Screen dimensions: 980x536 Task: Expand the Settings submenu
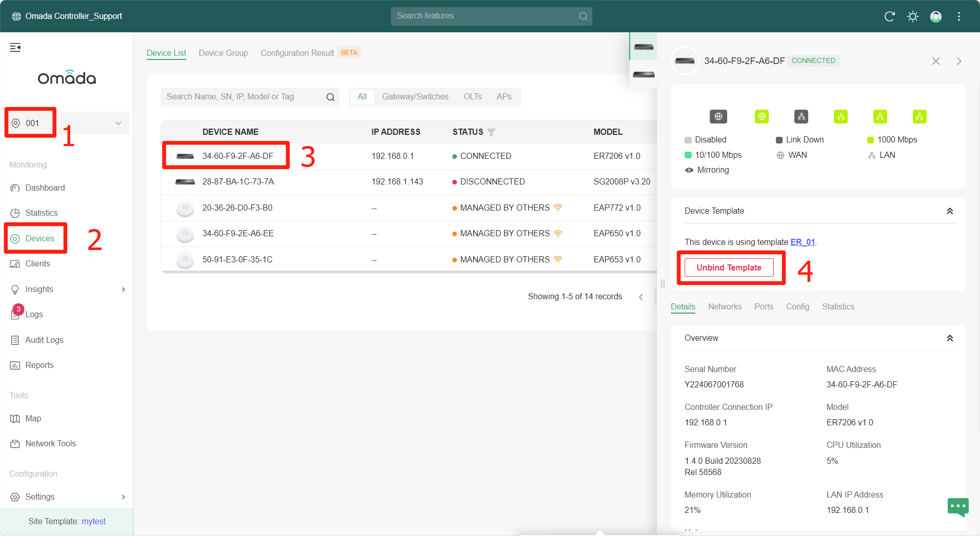[x=123, y=497]
